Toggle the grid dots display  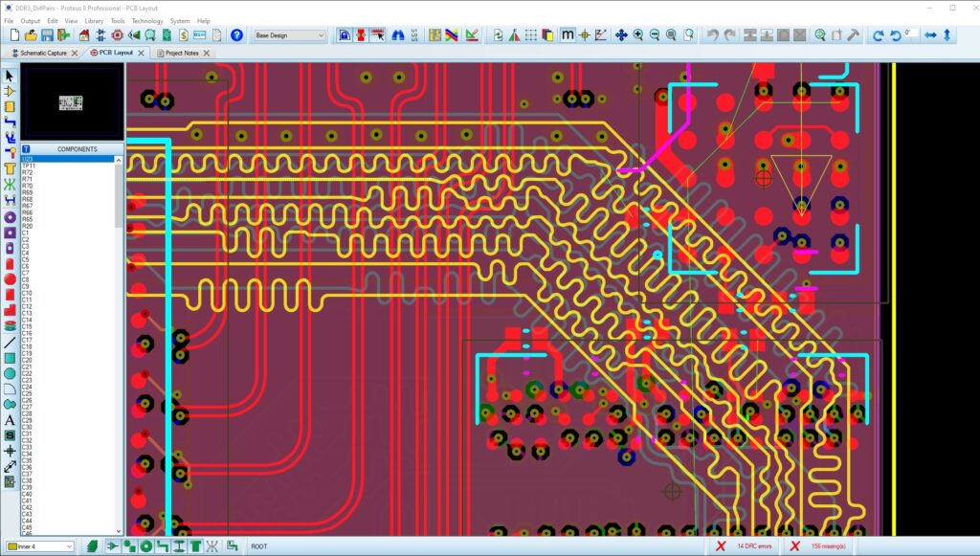coord(530,35)
